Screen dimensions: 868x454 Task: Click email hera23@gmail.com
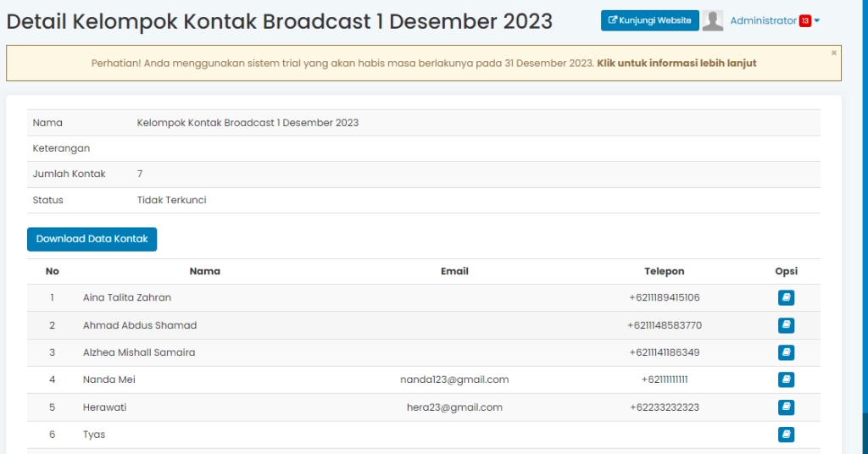[454, 407]
